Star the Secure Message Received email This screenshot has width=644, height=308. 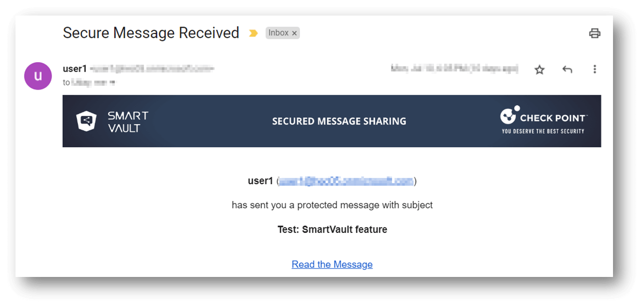point(539,70)
